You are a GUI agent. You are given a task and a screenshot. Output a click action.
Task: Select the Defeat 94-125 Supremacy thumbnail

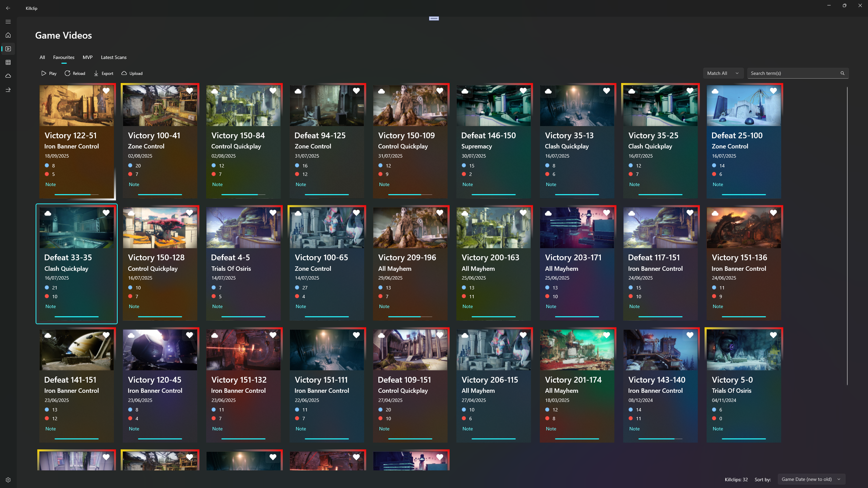pyautogui.click(x=327, y=105)
